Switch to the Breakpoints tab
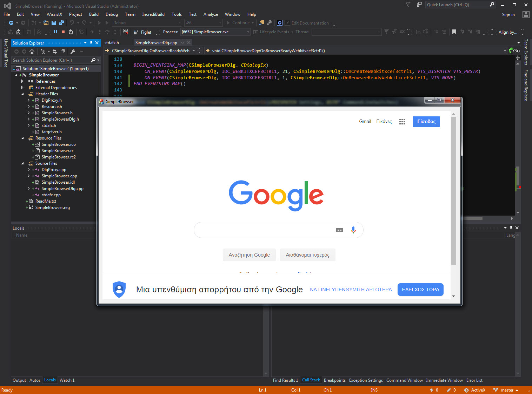Image resolution: width=532 pixels, height=394 pixels. click(335, 380)
